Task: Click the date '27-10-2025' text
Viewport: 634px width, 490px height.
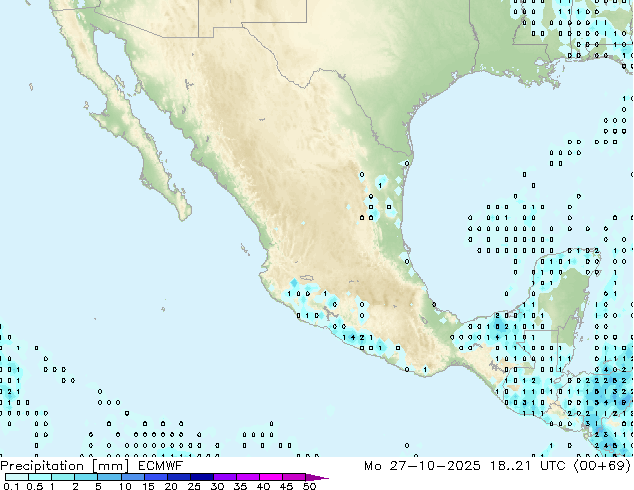Action: click(x=435, y=466)
